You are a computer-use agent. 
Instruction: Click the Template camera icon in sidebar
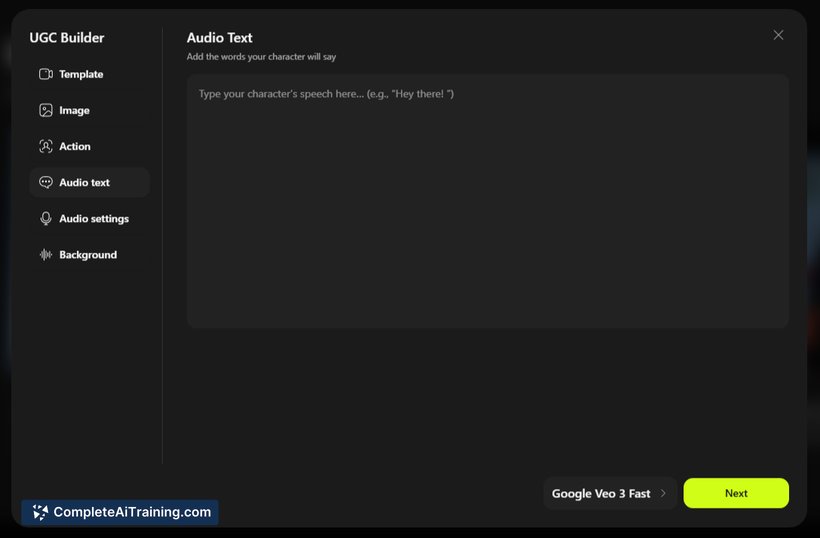[45, 74]
